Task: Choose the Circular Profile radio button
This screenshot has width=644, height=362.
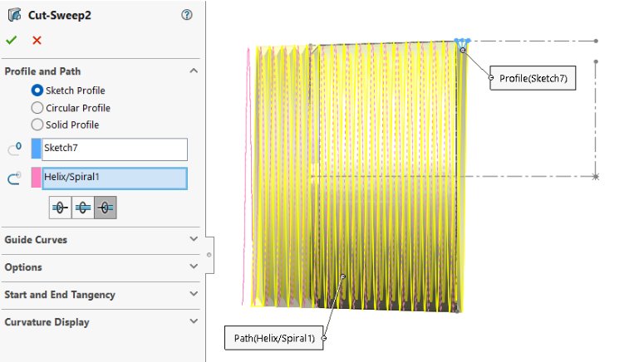Action: [x=37, y=108]
